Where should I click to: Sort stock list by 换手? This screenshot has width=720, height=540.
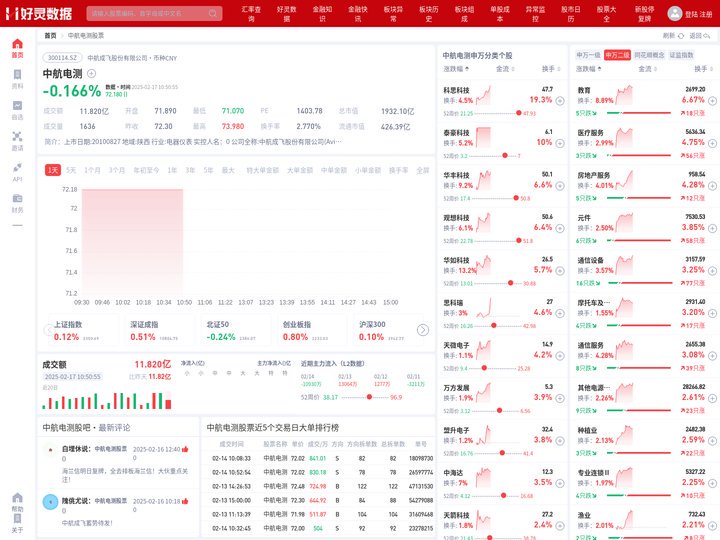(551, 69)
